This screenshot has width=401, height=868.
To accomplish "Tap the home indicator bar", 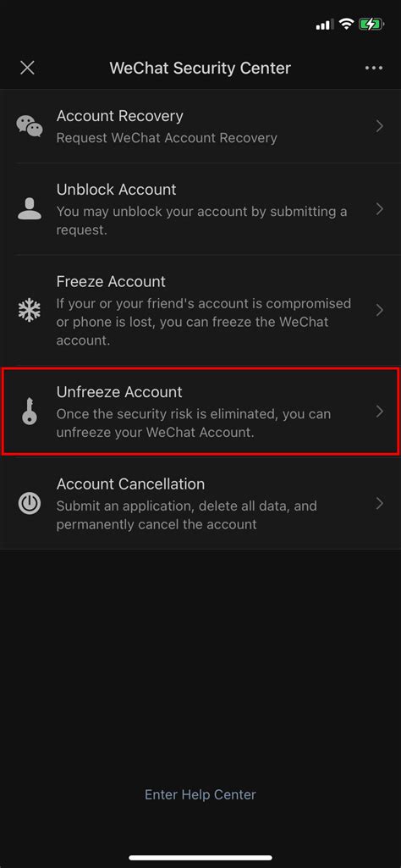I will (200, 858).
